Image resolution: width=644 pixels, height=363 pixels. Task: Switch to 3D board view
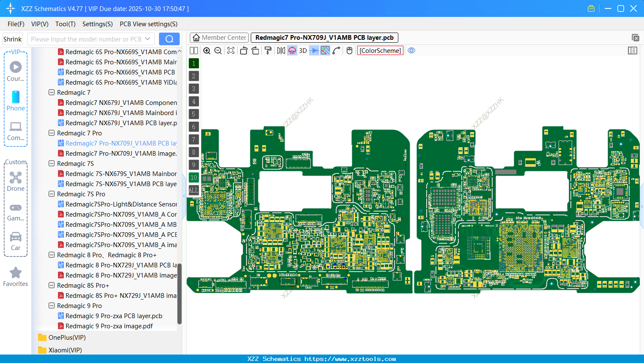coord(302,50)
